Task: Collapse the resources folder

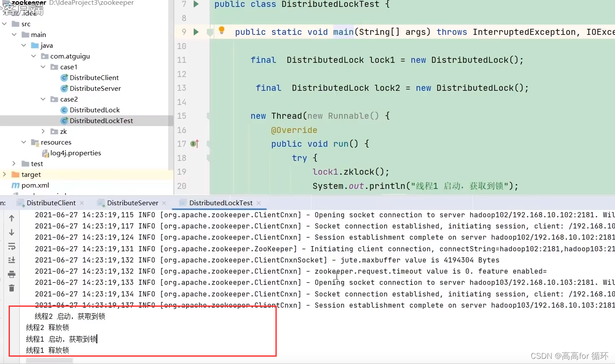Action: coord(24,142)
